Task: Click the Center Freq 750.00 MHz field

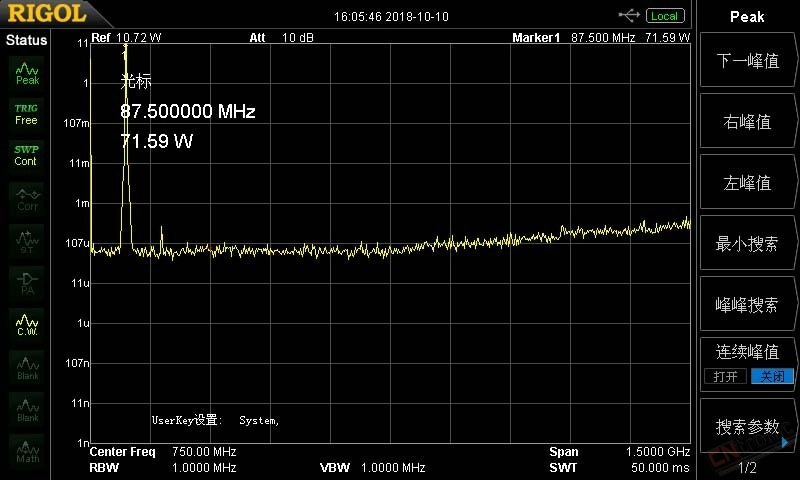Action: point(163,451)
